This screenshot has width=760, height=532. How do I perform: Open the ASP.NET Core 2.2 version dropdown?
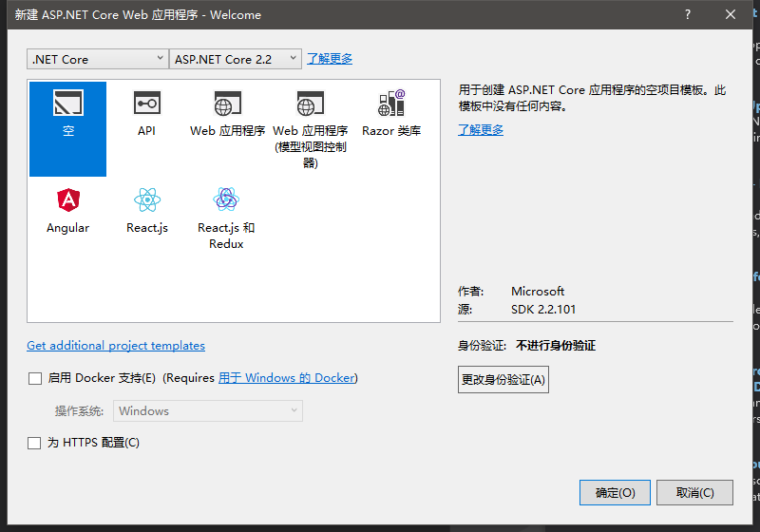tap(236, 59)
